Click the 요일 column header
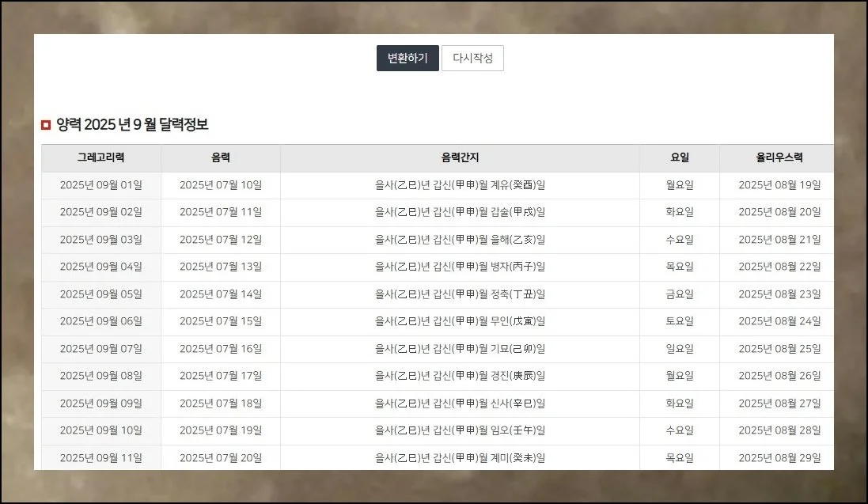This screenshot has width=868, height=504. tap(678, 157)
